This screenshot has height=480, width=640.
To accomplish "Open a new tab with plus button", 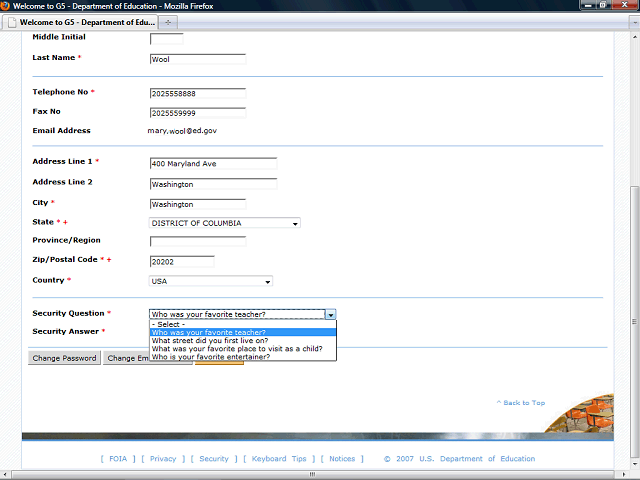I will pos(168,22).
